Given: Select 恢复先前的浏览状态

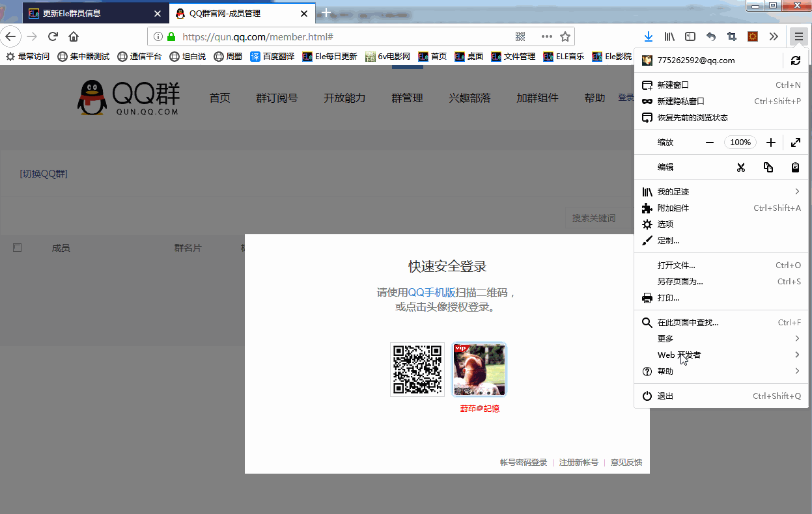Looking at the screenshot, I should pos(721,118).
